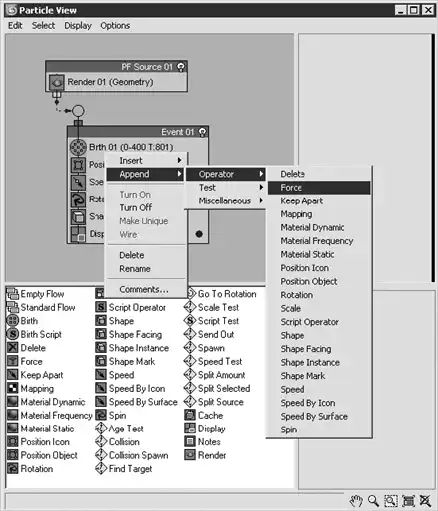The width and height of the screenshot is (438, 511).
Task: Click the No Zoom icon
Action: pos(425,501)
